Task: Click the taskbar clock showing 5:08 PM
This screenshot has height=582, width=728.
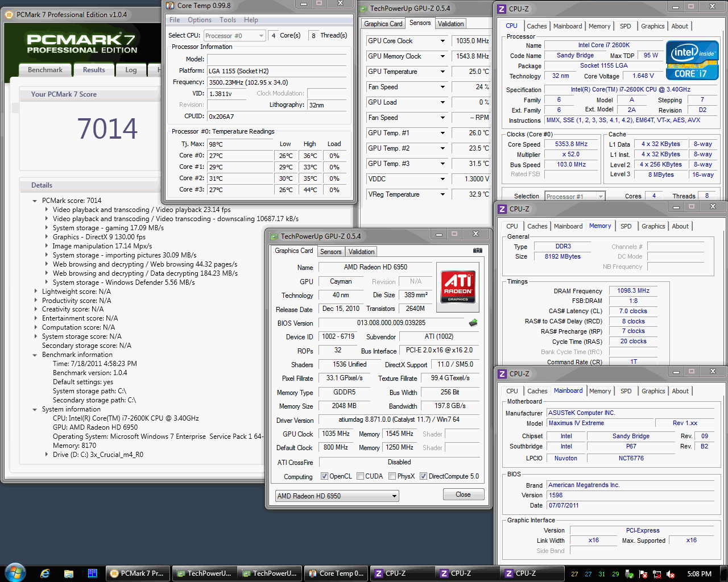Action: (x=699, y=574)
